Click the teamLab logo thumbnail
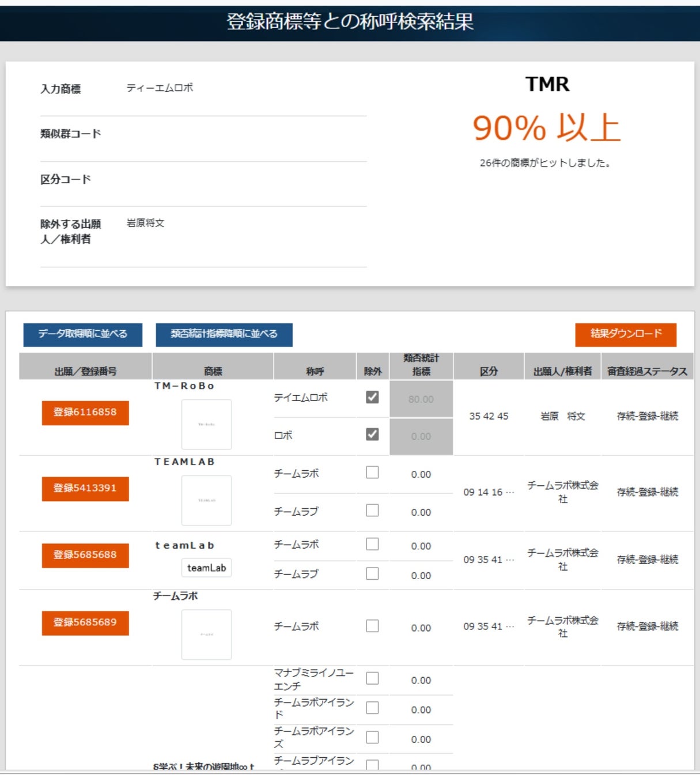The height and width of the screenshot is (778, 700). pyautogui.click(x=206, y=568)
